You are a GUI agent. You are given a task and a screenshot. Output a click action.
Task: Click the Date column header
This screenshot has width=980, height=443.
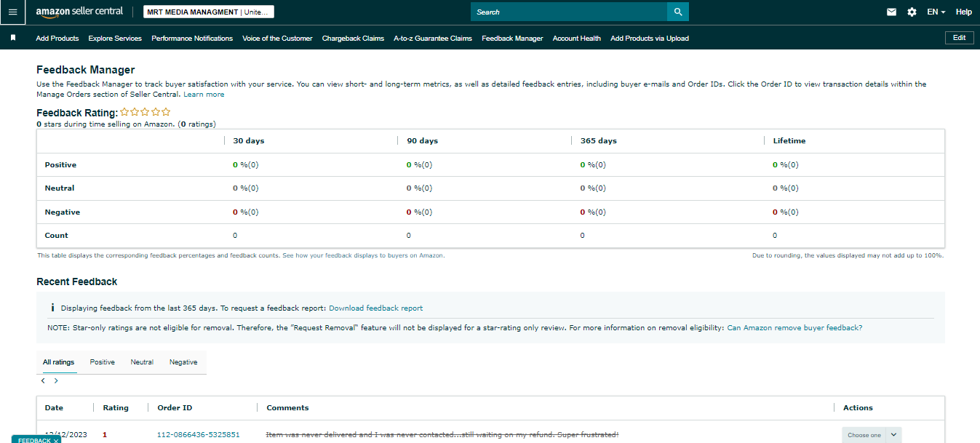[54, 408]
